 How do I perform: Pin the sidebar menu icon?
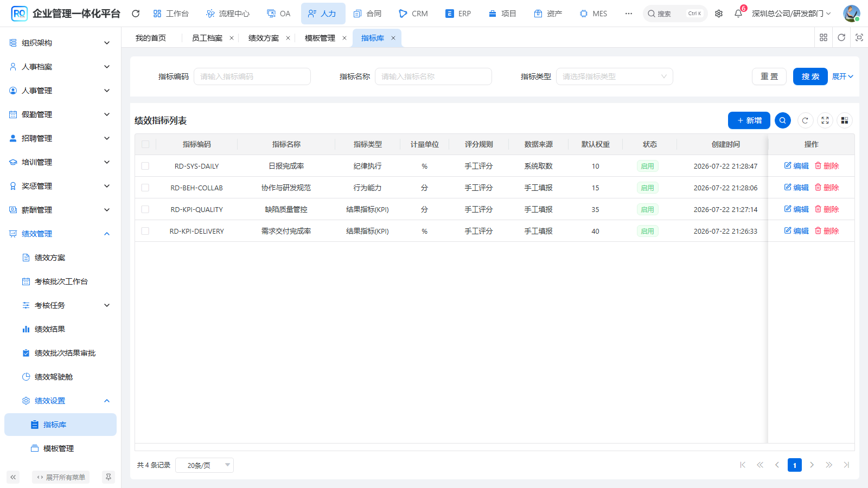(x=108, y=477)
